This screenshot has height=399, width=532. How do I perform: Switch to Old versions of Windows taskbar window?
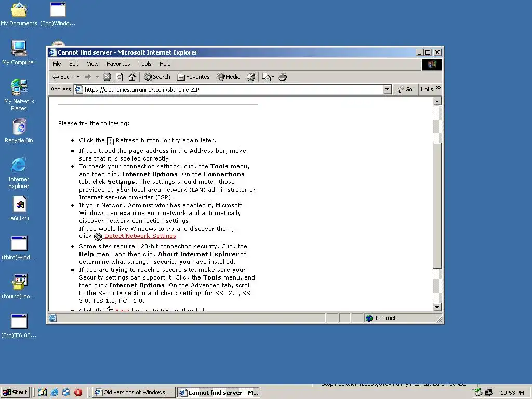(134, 392)
